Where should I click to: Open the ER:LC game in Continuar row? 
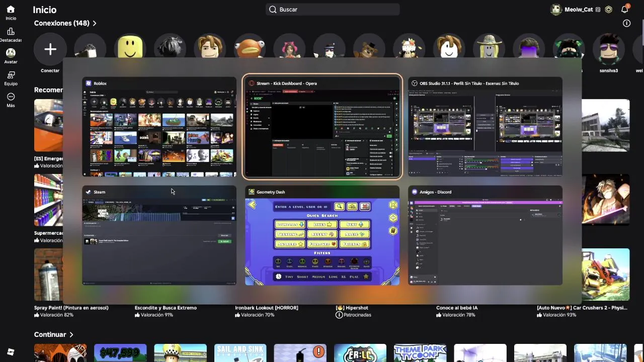[360, 353]
